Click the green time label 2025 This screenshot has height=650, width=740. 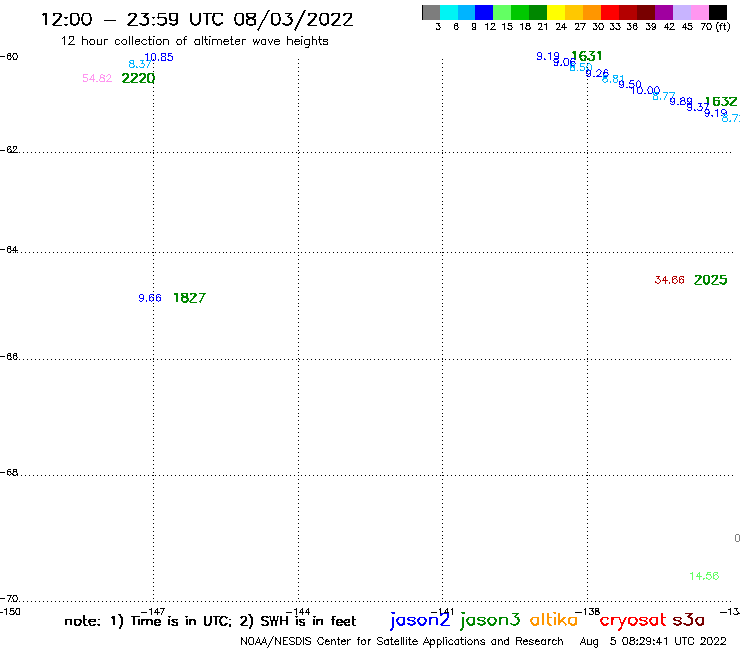pos(710,280)
